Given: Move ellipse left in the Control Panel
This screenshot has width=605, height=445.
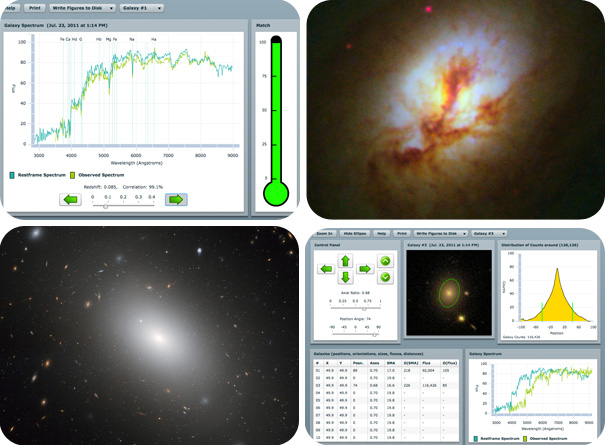Looking at the screenshot, I should pyautogui.click(x=326, y=269).
